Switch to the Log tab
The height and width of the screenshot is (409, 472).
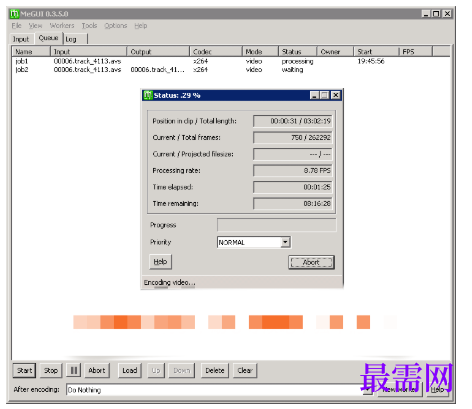click(x=75, y=39)
